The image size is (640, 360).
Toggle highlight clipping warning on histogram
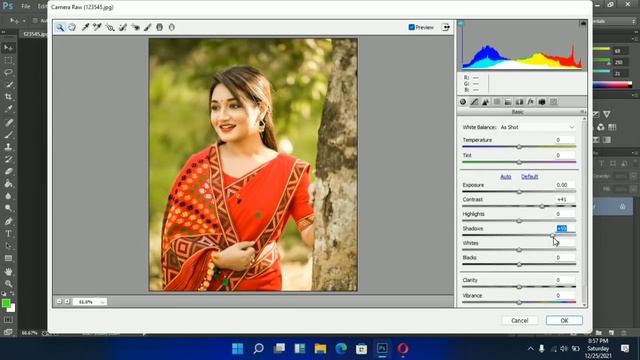[583, 24]
